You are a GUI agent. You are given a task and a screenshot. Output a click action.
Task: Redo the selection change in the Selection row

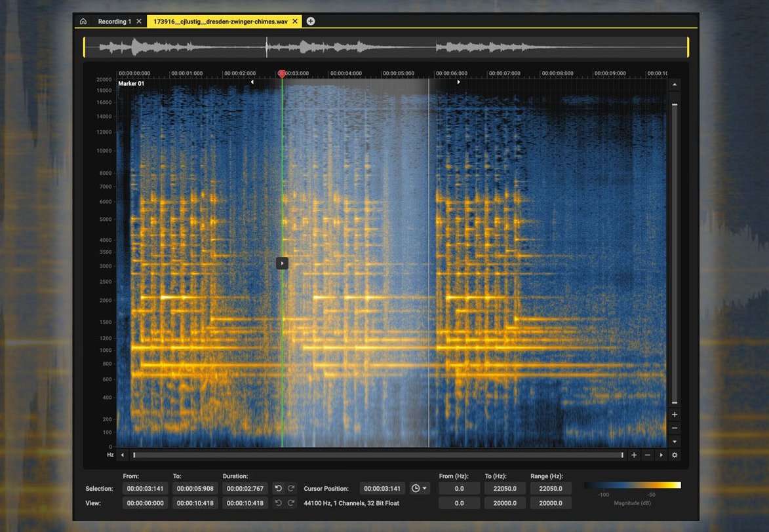pos(291,488)
